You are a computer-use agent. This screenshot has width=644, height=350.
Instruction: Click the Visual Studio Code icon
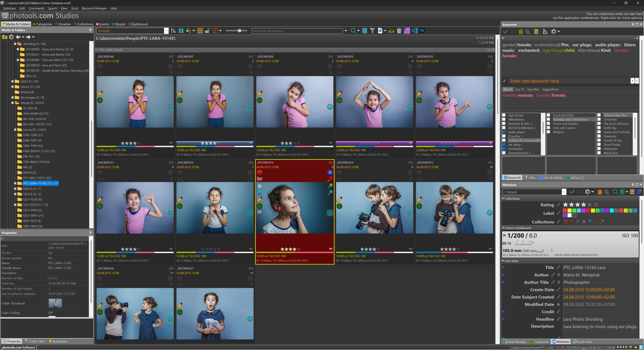414,31
